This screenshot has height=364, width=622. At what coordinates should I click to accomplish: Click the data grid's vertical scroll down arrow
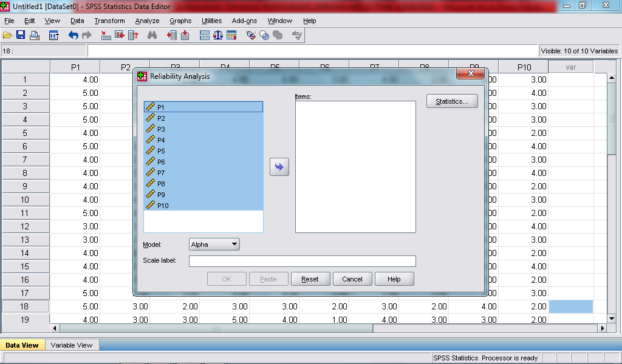click(612, 318)
